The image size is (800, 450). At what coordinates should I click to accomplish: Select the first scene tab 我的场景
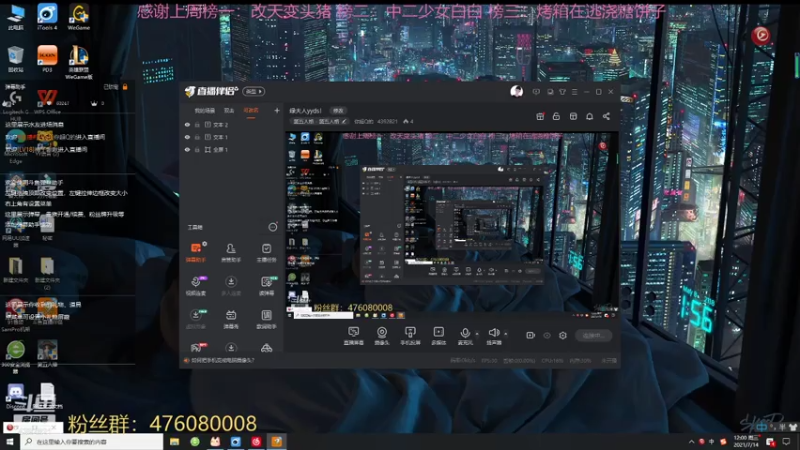coord(205,110)
